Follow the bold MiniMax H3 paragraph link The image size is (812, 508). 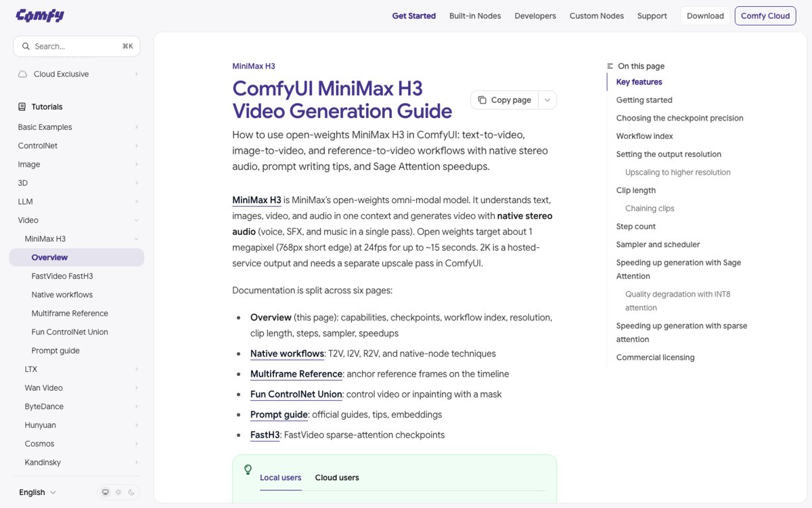click(x=256, y=200)
